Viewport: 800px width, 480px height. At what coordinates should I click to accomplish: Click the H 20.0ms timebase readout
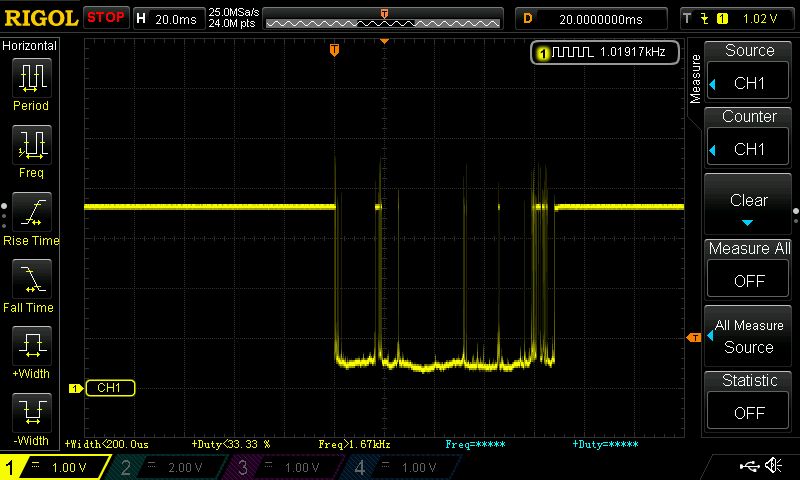168,19
